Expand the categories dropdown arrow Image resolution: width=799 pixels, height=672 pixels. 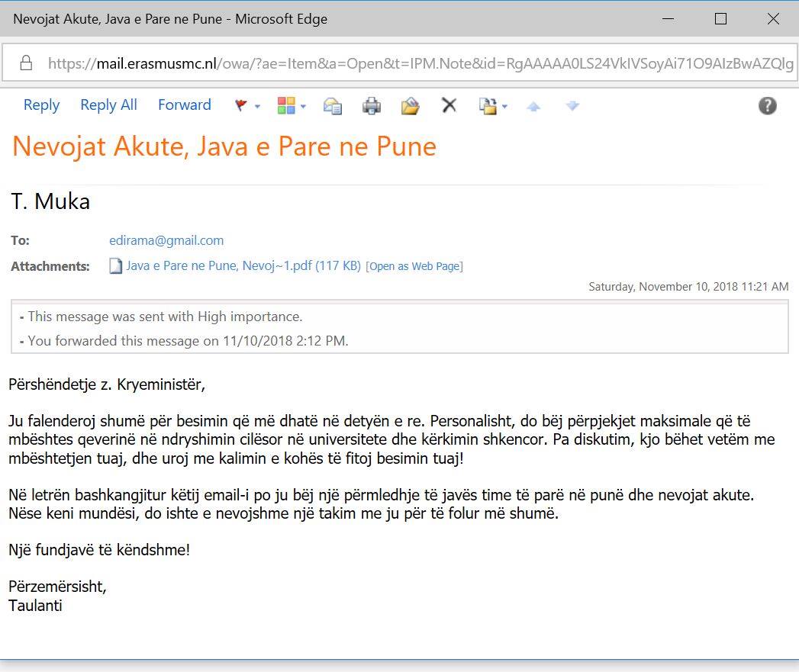(303, 107)
